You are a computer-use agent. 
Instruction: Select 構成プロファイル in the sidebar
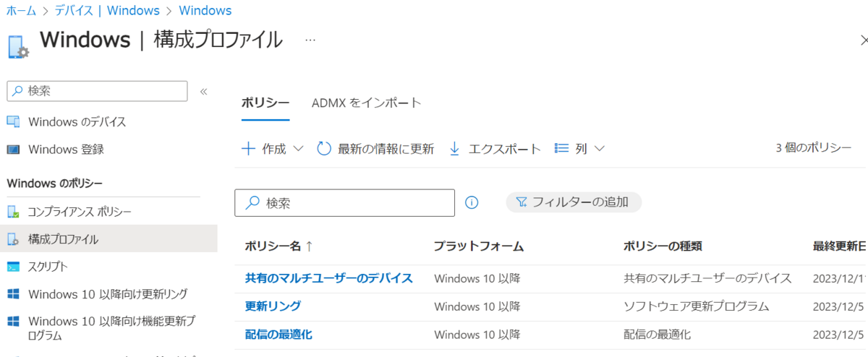109,239
